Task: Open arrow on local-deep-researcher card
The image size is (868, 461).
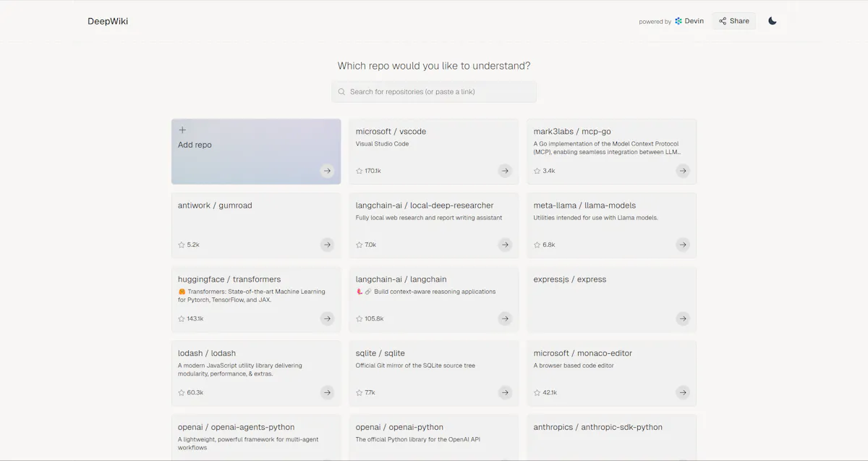Action: click(x=505, y=245)
